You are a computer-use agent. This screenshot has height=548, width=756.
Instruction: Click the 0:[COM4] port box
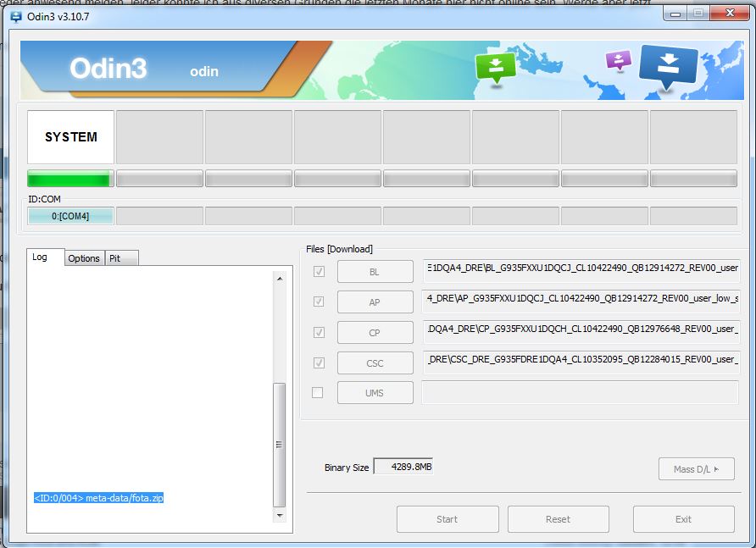click(70, 216)
